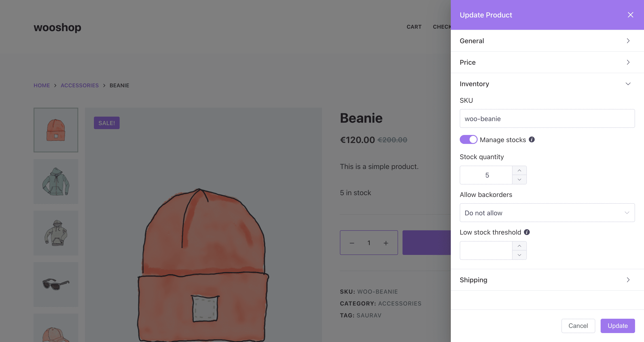Click the SKU input field to edit
The width and height of the screenshot is (644, 342).
tap(547, 118)
